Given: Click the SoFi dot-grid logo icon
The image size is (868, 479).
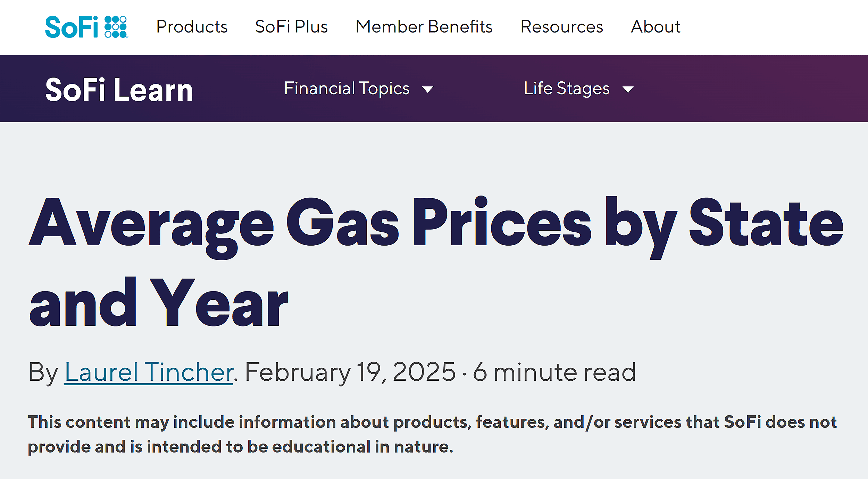Looking at the screenshot, I should point(116,27).
